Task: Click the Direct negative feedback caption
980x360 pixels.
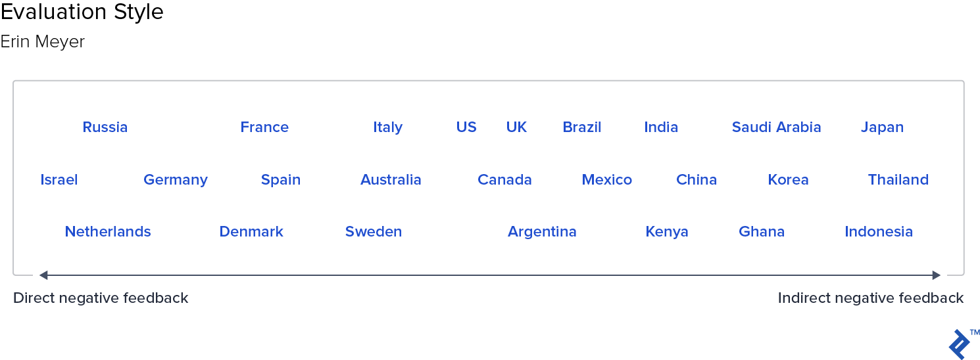Action: point(101,298)
